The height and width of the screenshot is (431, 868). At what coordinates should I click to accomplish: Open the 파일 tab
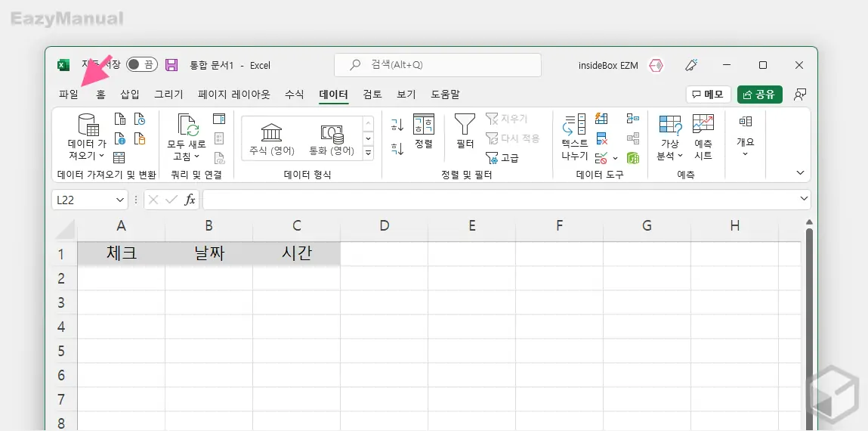tap(69, 95)
